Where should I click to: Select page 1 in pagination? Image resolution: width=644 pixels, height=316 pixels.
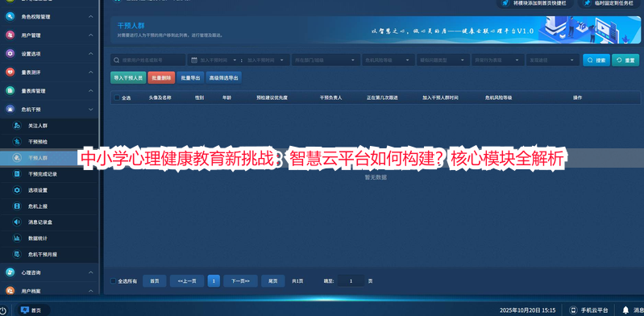[x=214, y=281]
